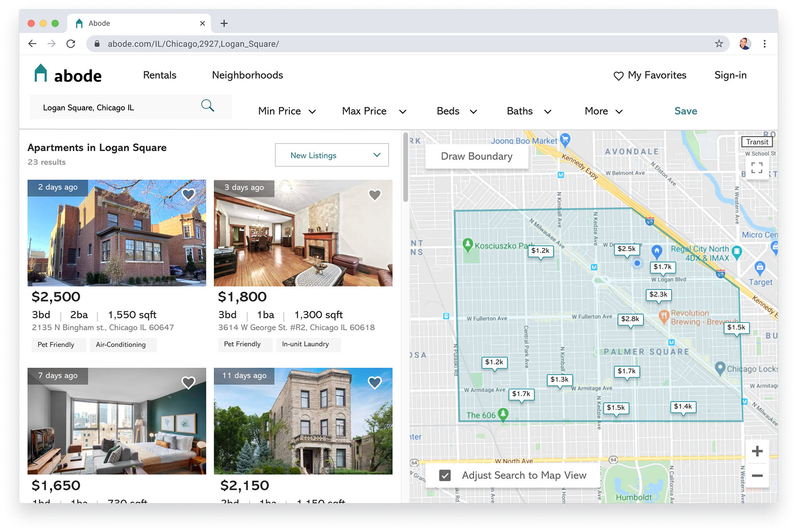Screen dimensions: 797x532
Task: Open the New Listings sort dropdown
Action: [332, 155]
